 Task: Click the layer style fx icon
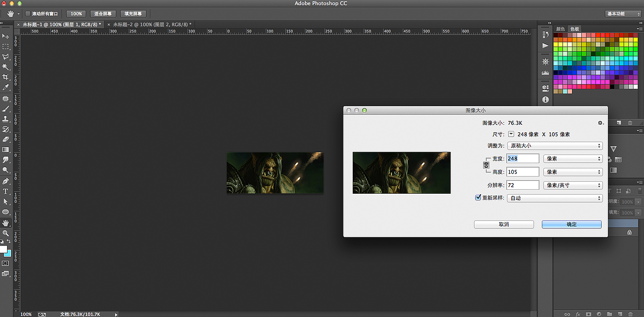(x=578, y=314)
